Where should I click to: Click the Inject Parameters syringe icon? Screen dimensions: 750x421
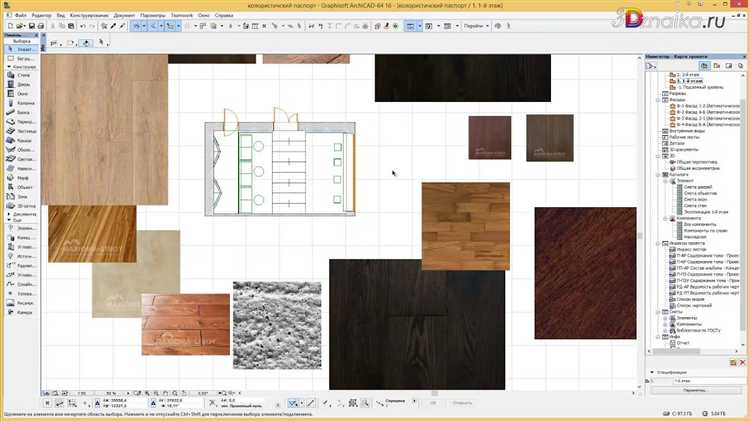pos(122,26)
